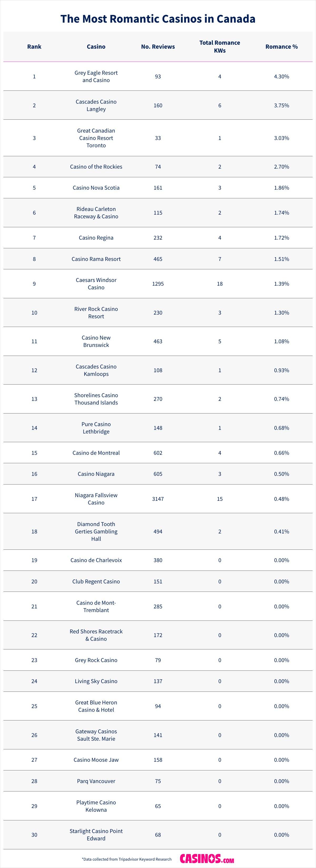Click the 18 romance keywords value
316x868 pixels.
220,284
